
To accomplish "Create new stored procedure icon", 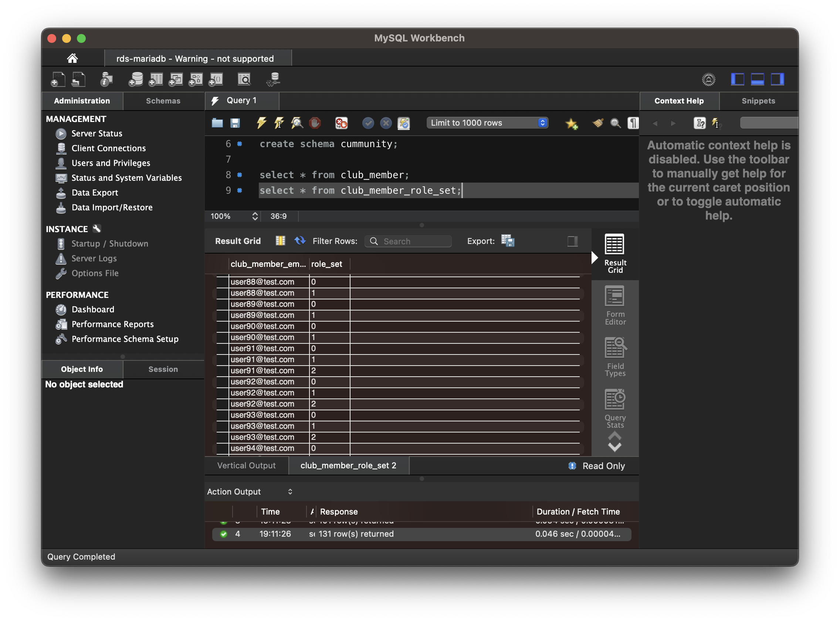I will pos(196,79).
